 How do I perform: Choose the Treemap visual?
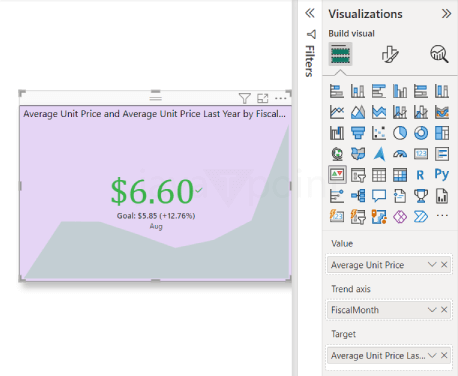tap(442, 133)
